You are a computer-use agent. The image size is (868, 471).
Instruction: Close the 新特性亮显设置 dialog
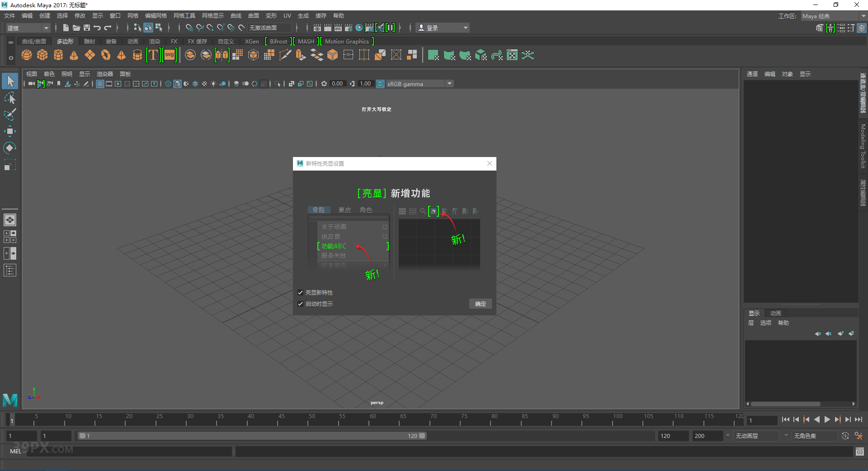coord(490,163)
